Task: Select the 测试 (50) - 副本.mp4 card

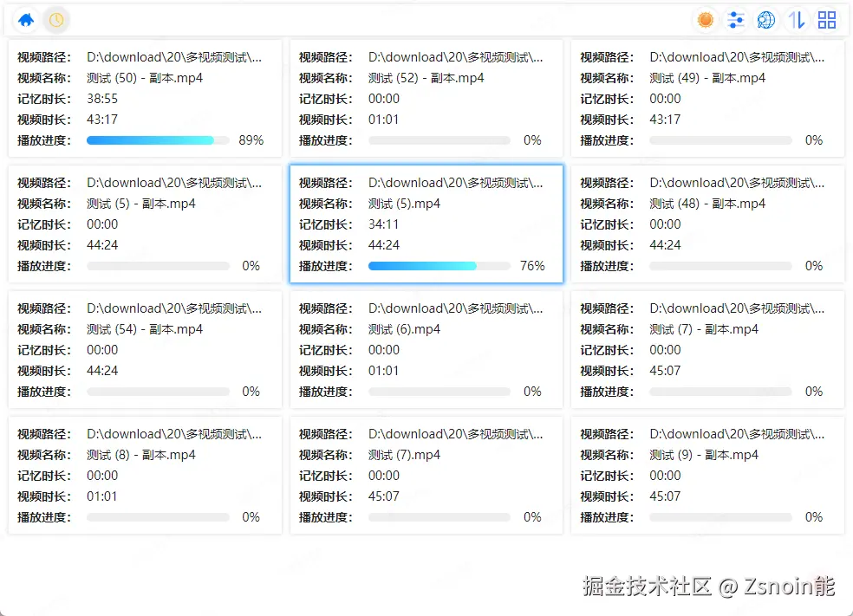Action: (145, 99)
